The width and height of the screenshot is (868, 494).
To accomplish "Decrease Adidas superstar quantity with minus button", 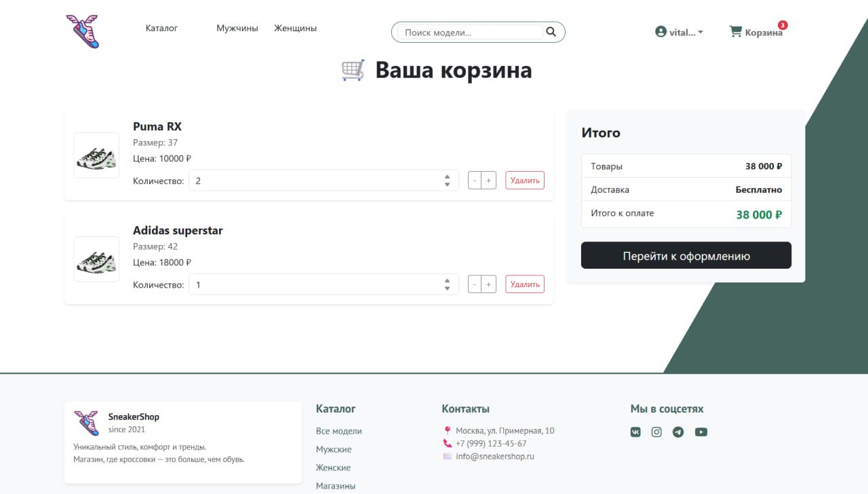I will coord(475,284).
